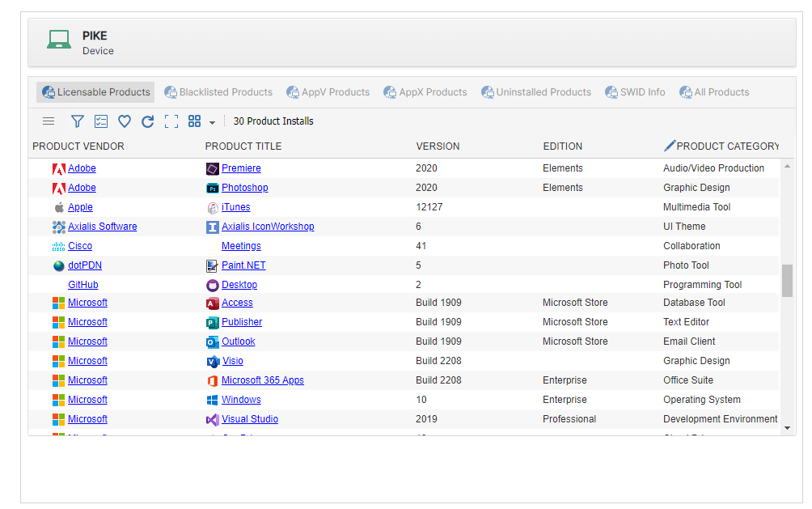Sort by the Version column header

pos(438,146)
